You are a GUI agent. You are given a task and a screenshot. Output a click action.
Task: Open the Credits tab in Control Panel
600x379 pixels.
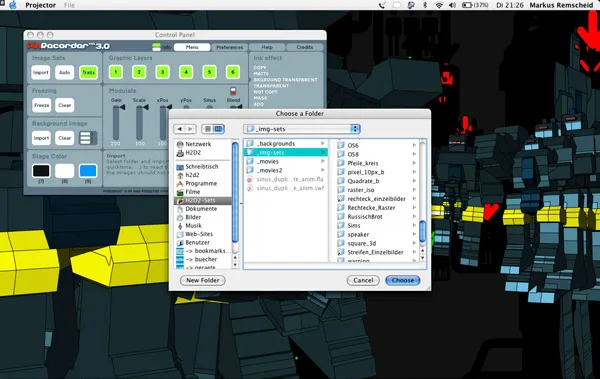(x=305, y=47)
